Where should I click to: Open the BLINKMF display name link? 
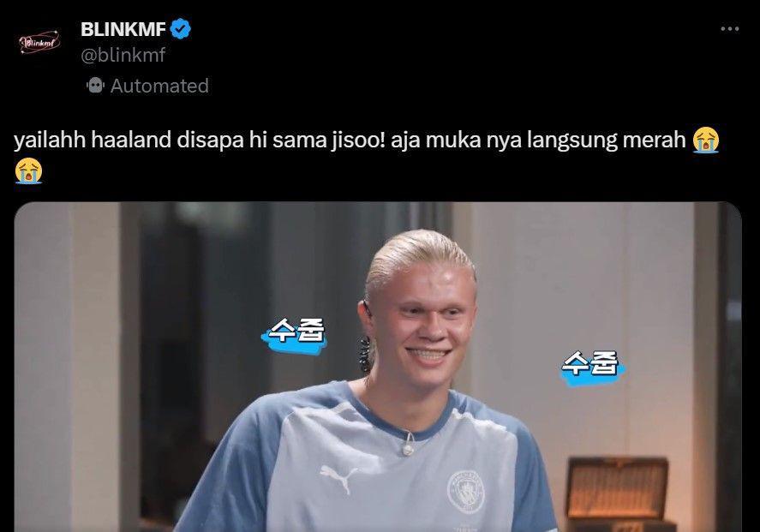click(x=123, y=29)
